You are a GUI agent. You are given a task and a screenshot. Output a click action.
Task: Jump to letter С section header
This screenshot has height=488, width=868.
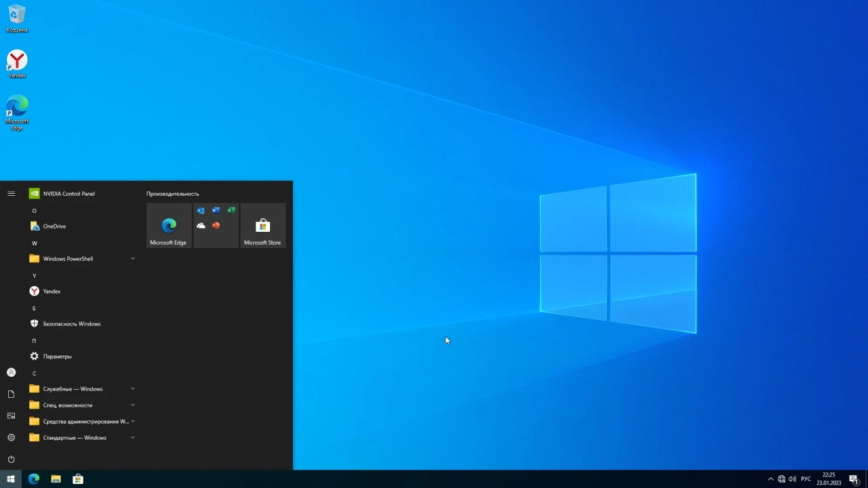tap(35, 373)
